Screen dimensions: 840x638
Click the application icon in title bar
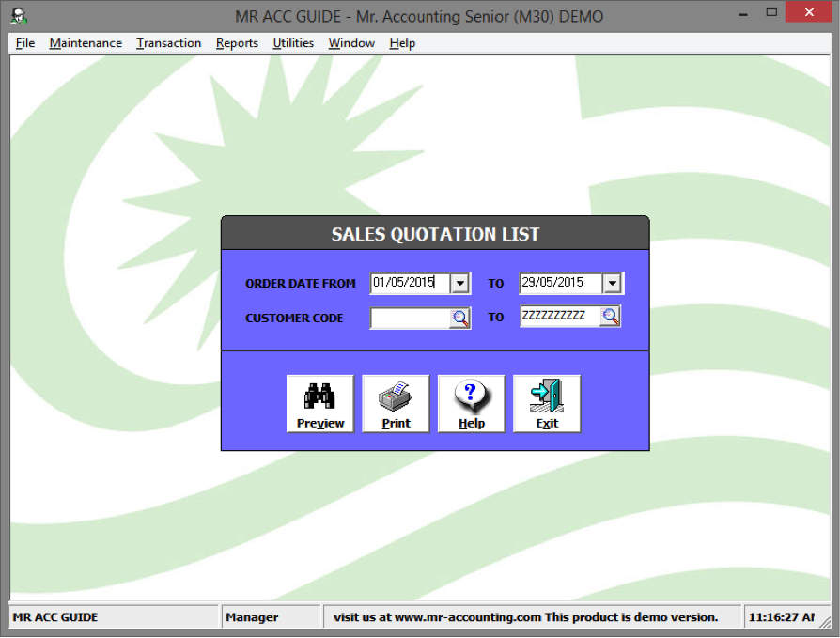coord(20,16)
